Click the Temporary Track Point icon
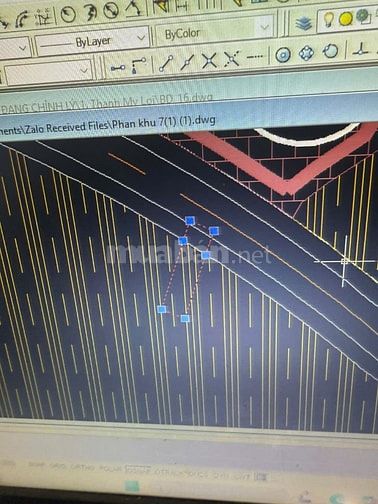378x504 pixels. (118, 68)
